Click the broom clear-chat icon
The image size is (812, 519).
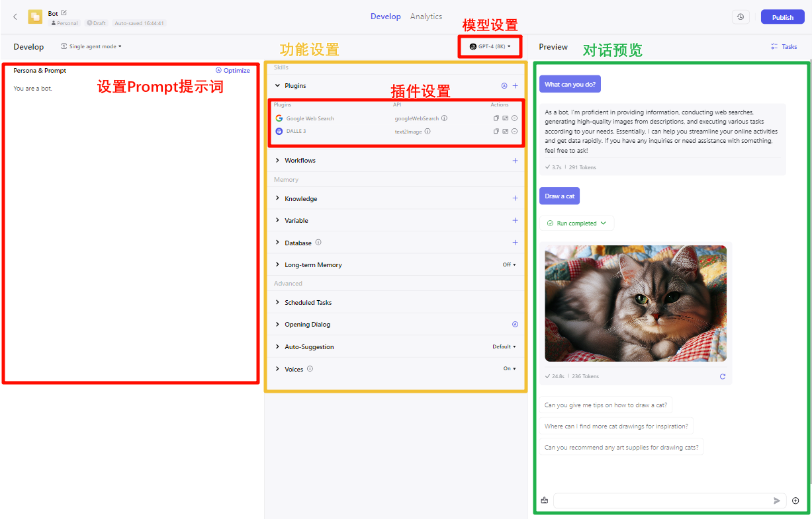click(544, 500)
